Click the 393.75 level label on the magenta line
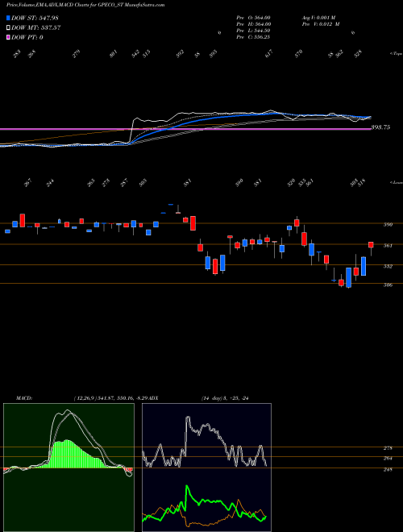The width and height of the screenshot is (403, 532). point(380,127)
